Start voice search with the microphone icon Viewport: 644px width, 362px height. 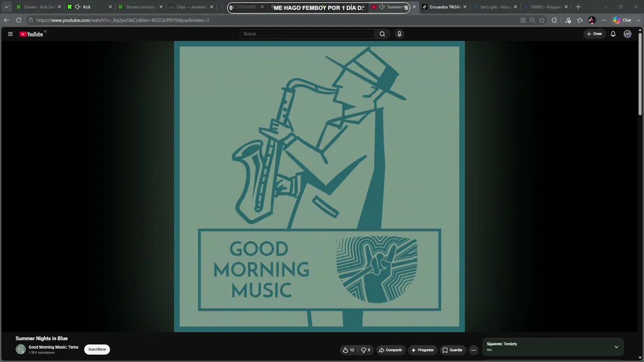point(399,34)
